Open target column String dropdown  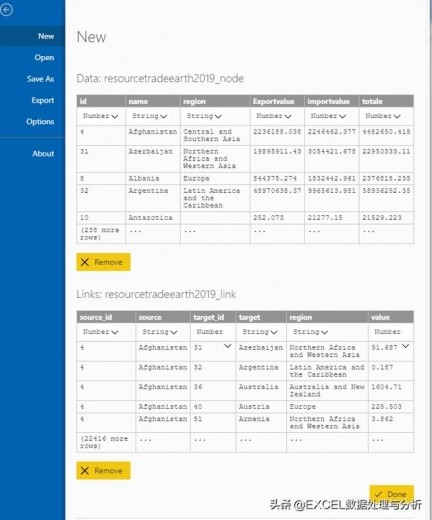coord(260,332)
